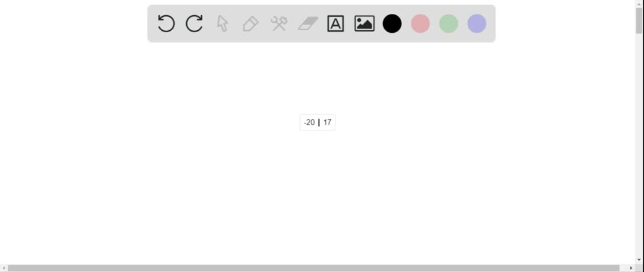644x272 pixels.
Task: Select the pointer selection tool
Action: 222,23
